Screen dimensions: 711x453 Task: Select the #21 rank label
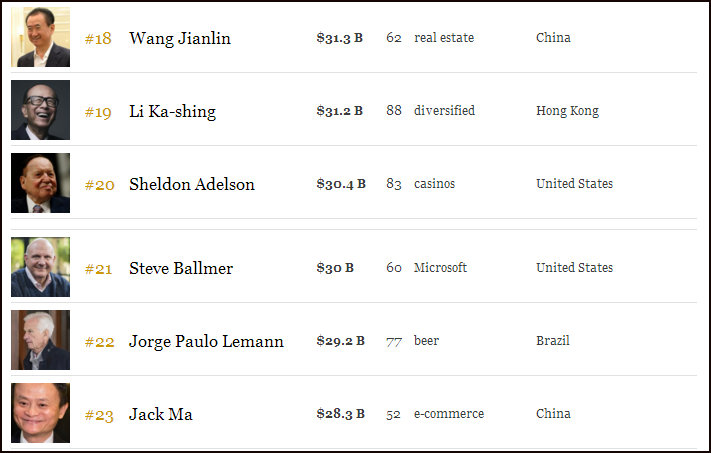98,269
